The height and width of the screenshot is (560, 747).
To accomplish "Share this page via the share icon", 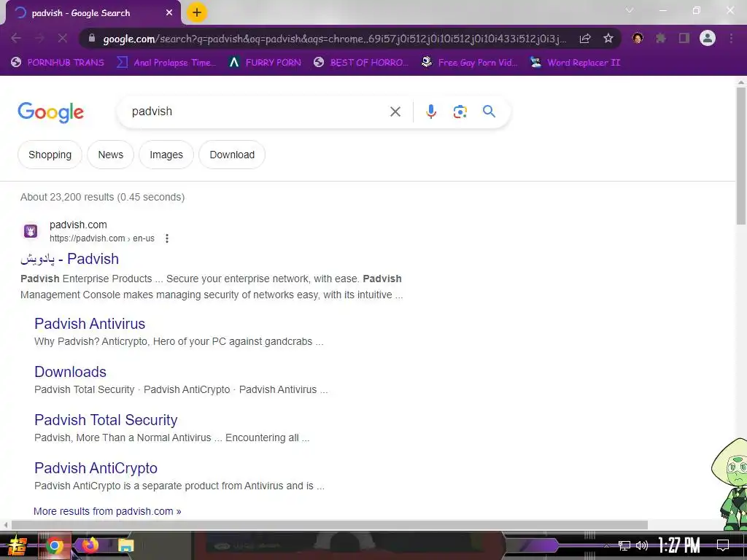I will coord(585,39).
